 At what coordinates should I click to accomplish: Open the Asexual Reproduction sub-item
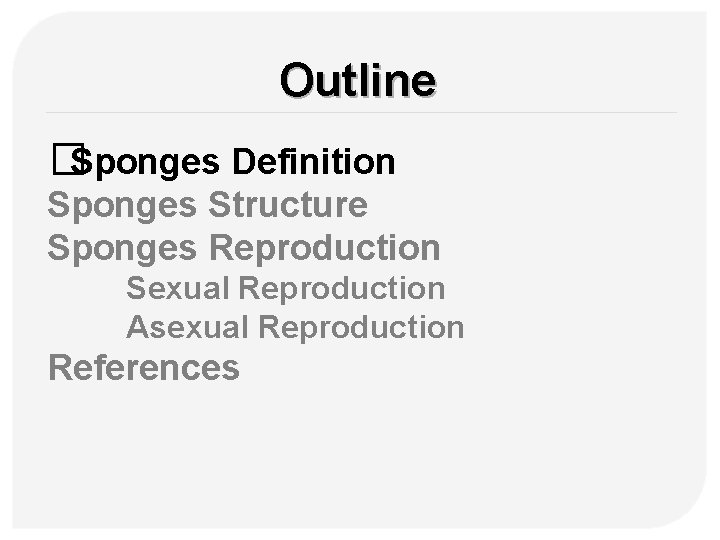[x=295, y=326]
